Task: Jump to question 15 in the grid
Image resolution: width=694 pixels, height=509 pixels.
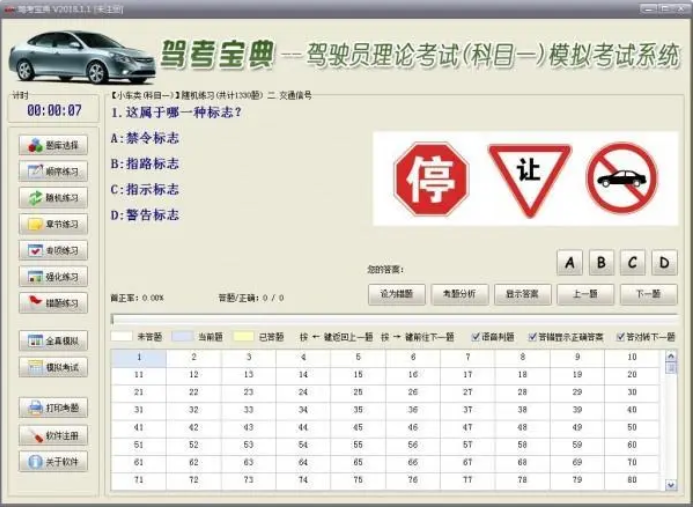Action: pyautogui.click(x=358, y=375)
